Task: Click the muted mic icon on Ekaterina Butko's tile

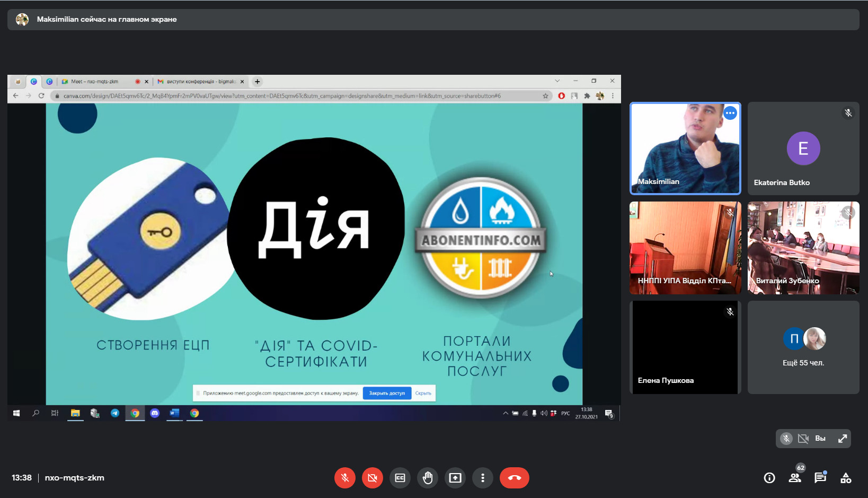Action: 848,113
